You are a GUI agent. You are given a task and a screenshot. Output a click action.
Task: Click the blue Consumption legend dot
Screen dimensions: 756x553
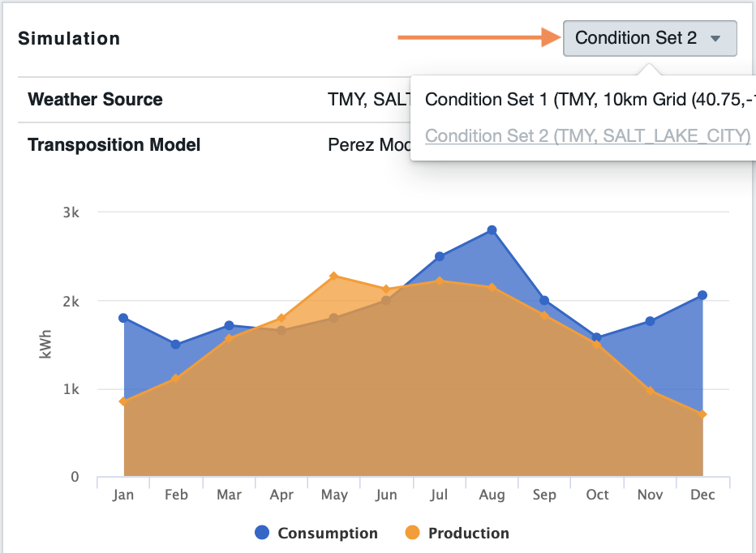point(262,533)
